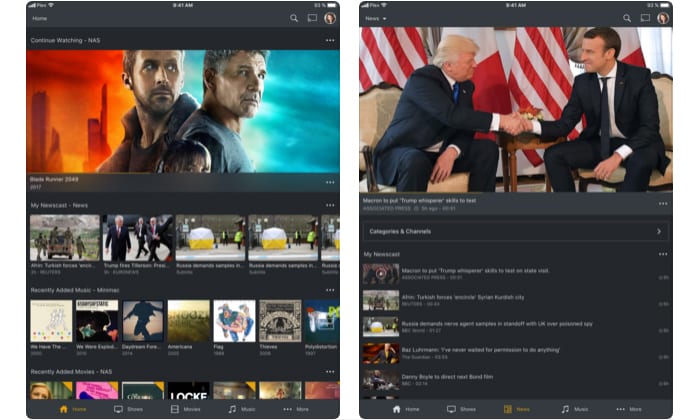Select Movies tab on the left screen's bottom bar
The height and width of the screenshot is (420, 700).
pyautogui.click(x=186, y=409)
